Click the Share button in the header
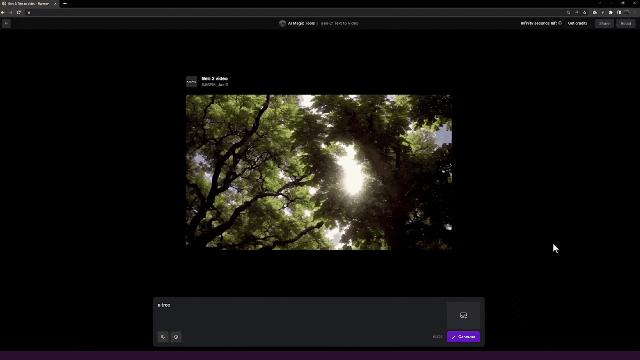Viewport: 640px width, 360px height. point(604,24)
